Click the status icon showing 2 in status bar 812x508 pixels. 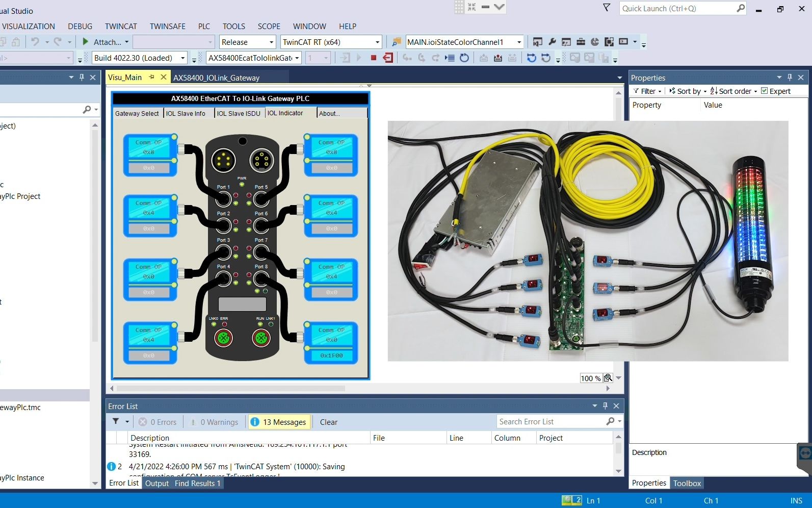pyautogui.click(x=572, y=500)
